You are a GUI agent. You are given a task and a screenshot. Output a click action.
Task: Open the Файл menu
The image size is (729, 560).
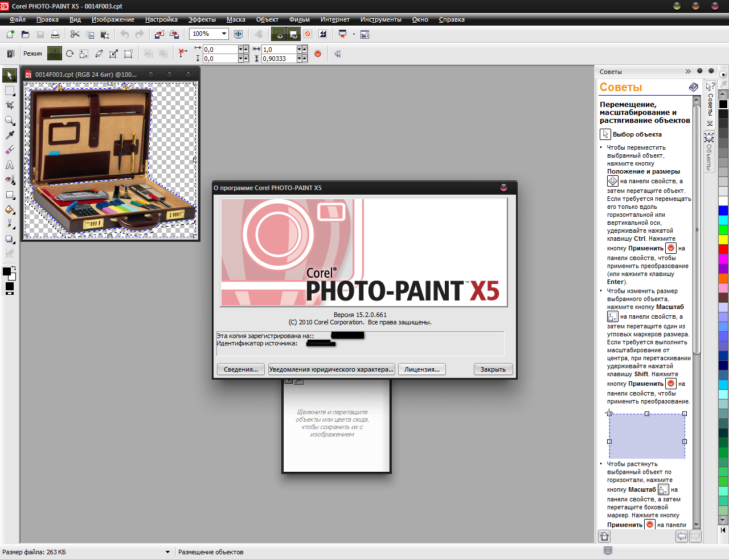(x=18, y=19)
